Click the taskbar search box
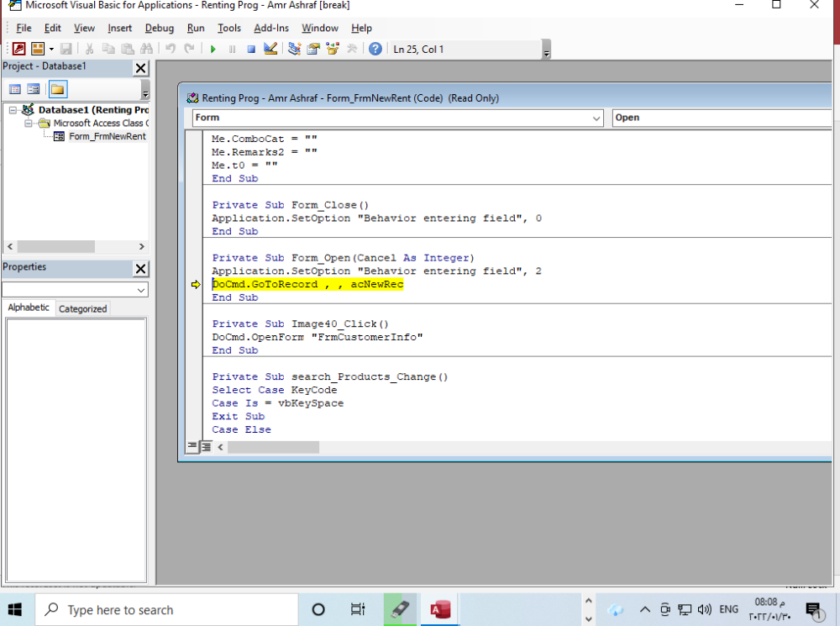Screen dimensions: 840x626 pos(166,610)
